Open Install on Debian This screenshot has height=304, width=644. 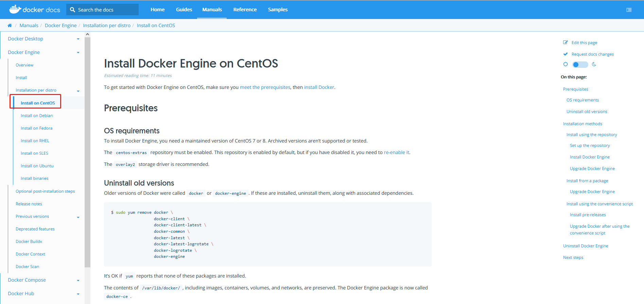pos(37,116)
